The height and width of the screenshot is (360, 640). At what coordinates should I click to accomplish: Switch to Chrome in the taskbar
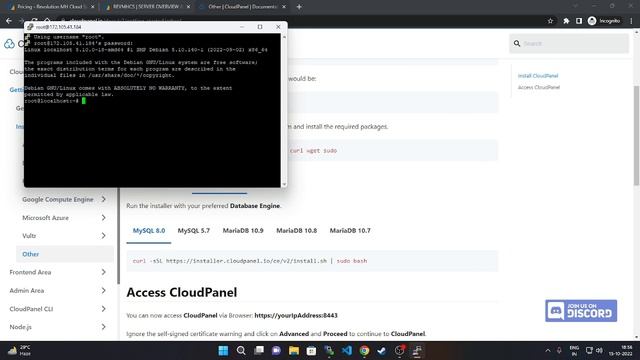pyautogui.click(x=364, y=351)
